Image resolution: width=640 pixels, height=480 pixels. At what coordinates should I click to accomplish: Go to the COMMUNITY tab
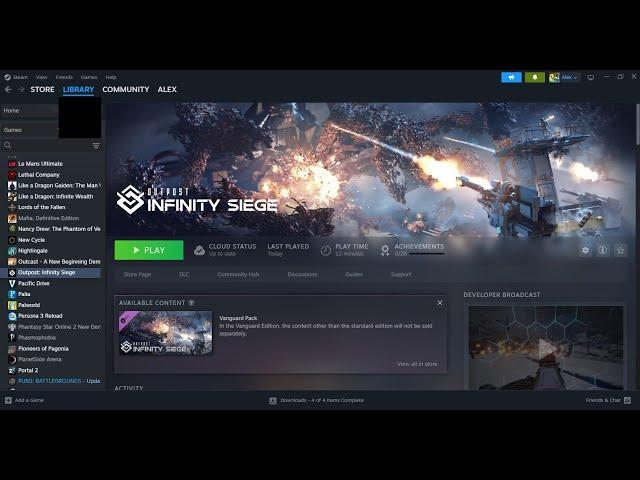click(126, 89)
